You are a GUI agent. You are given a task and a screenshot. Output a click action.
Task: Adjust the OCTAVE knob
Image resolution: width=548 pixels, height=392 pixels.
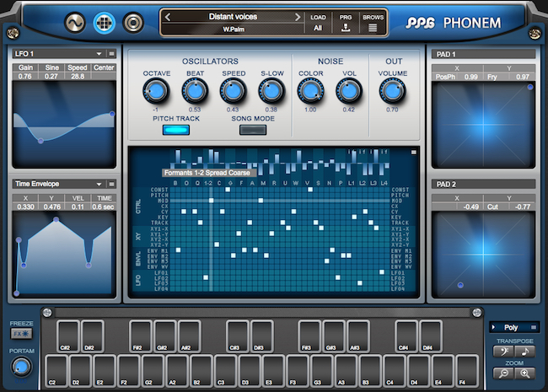tap(156, 91)
